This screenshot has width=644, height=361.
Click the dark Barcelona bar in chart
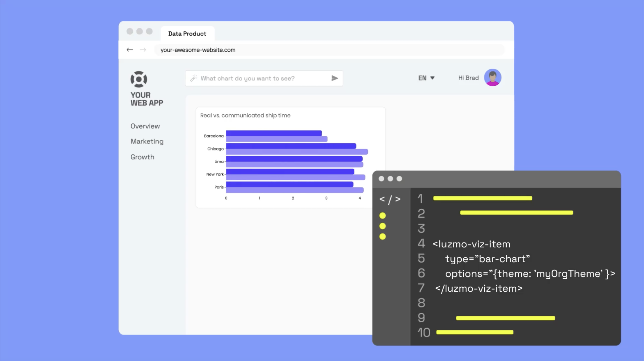pyautogui.click(x=273, y=133)
